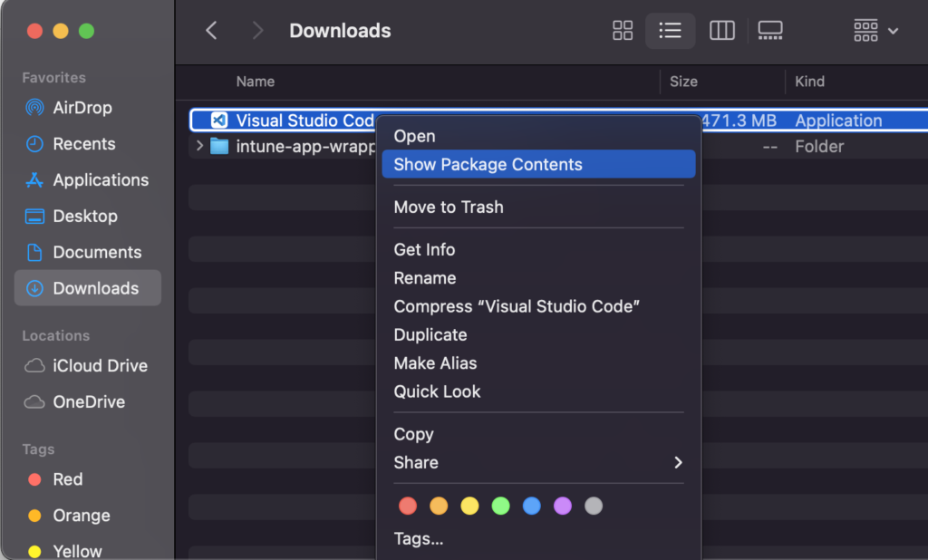Switch Finder to list view
The image size is (928, 560).
670,30
